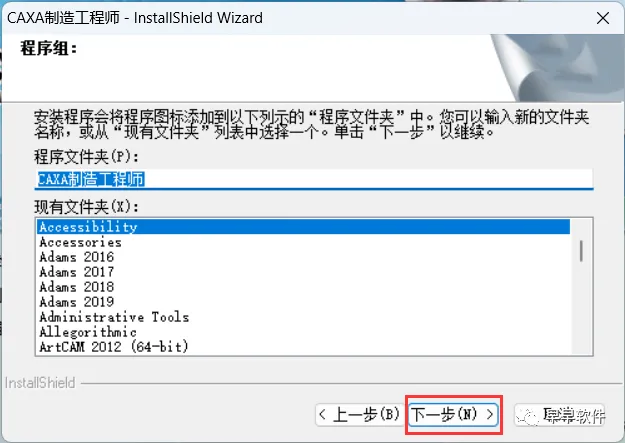Screen dimensions: 625x443
Task: Select Administrative Tools folder entry
Action: pos(304,317)
